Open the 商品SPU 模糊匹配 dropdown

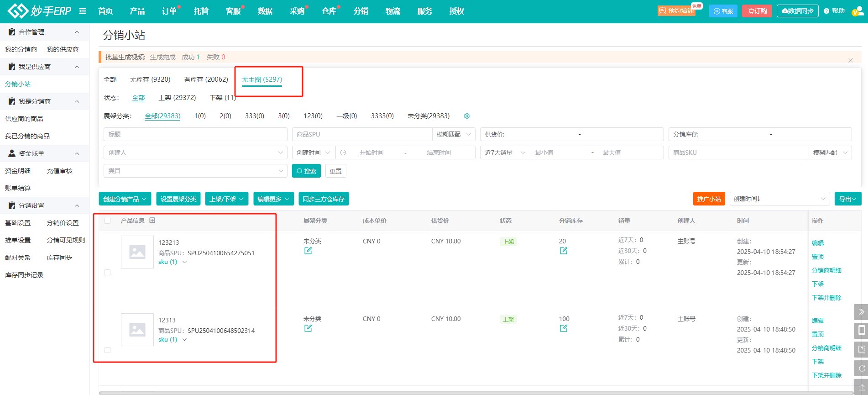click(x=454, y=134)
